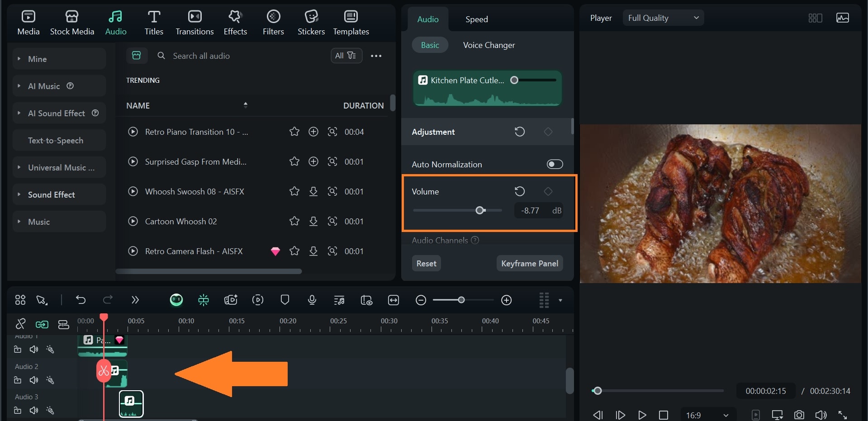
Task: Expand the Sound Effect category
Action: (59, 194)
